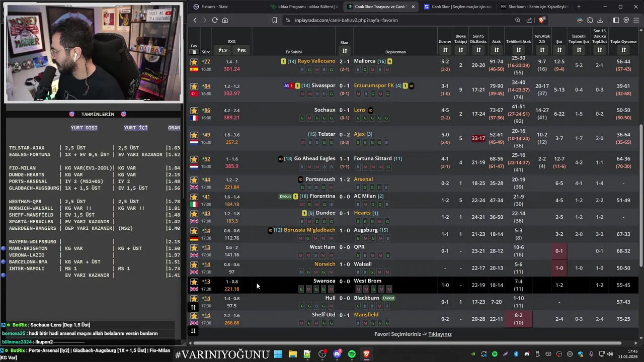Toggle the favorite star for Portsmouth-Arsenal
The width and height of the screenshot is (644, 362).
(x=194, y=179)
